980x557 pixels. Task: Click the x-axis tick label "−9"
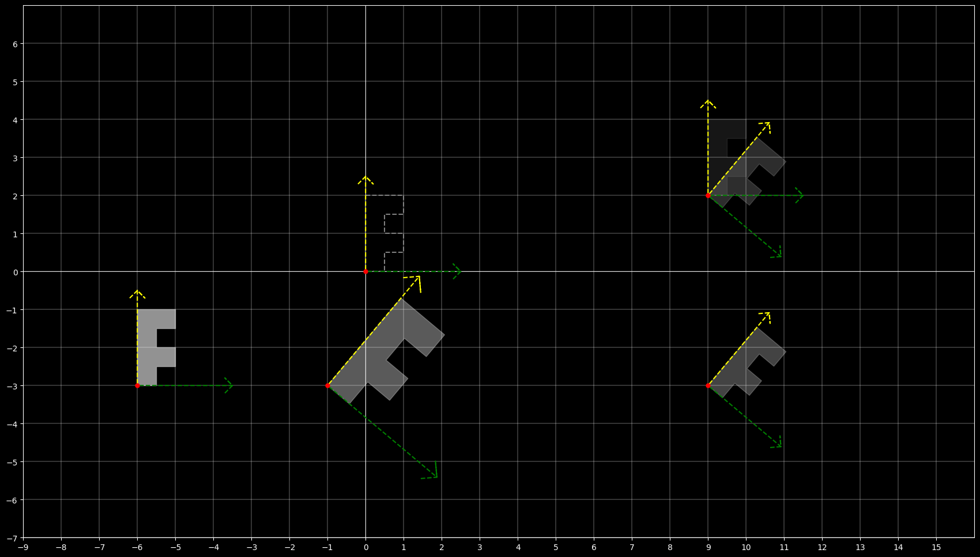[23, 547]
